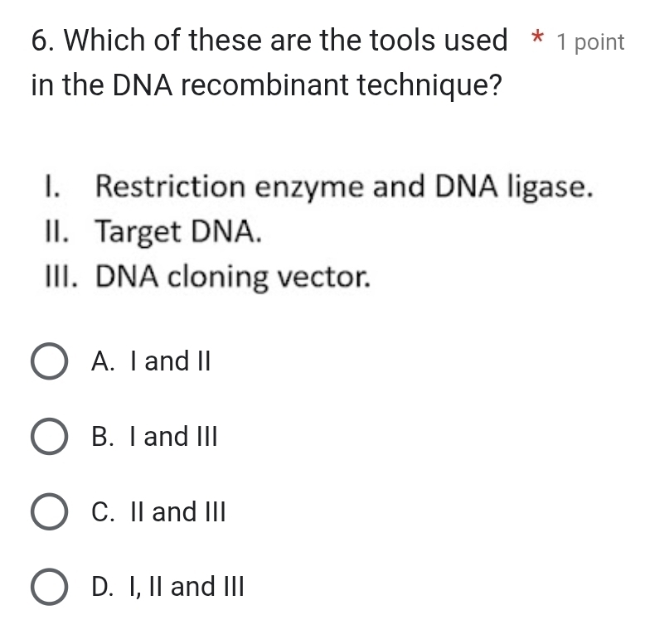Choose the radio circle for option B
Viewport: 645px width, 644px height.
(50, 436)
